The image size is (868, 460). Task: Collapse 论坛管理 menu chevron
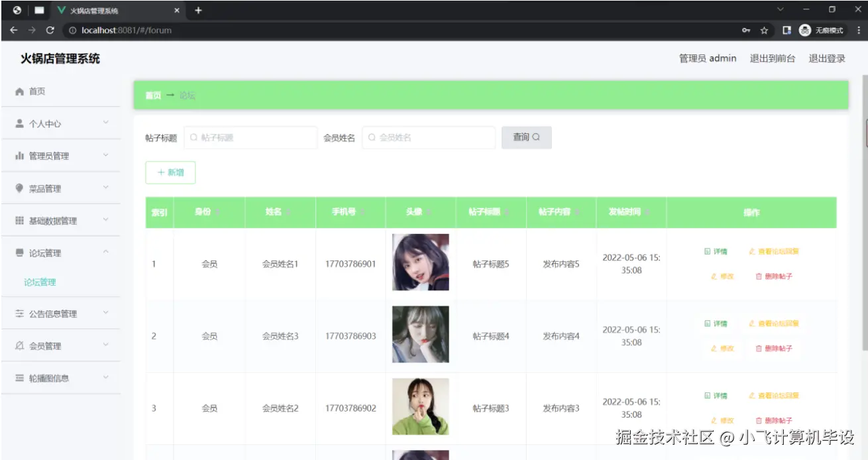pos(106,252)
